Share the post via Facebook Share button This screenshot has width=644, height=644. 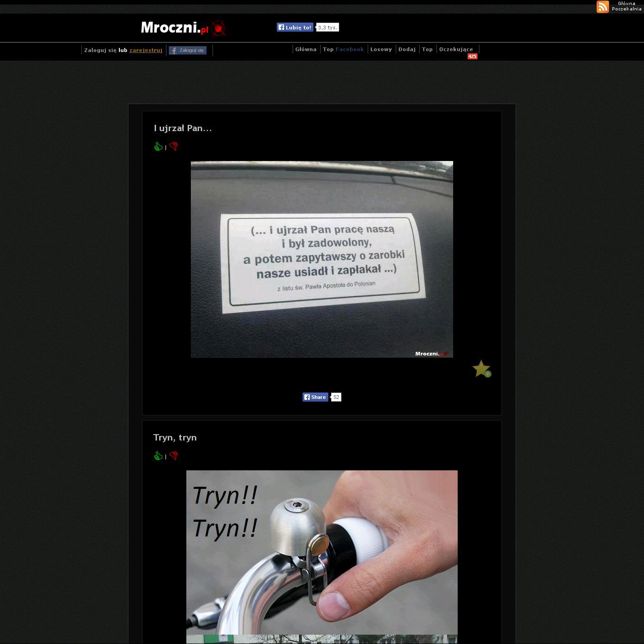tap(315, 397)
